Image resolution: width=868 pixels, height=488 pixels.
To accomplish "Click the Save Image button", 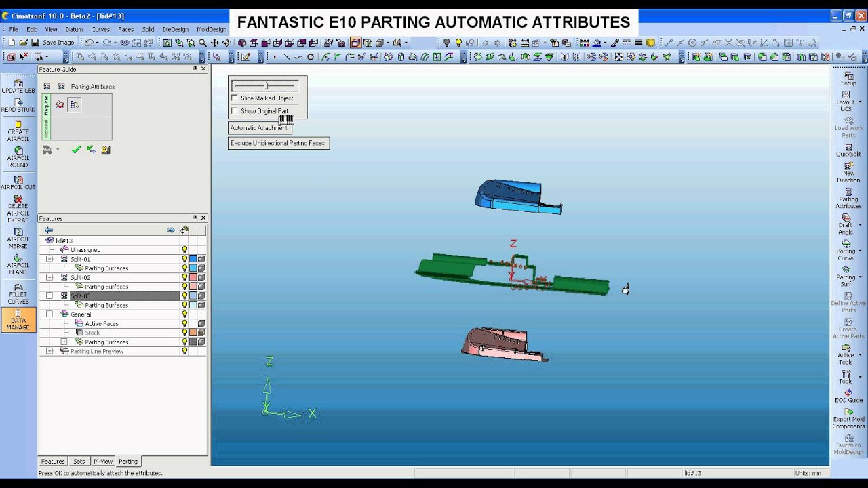I will pyautogui.click(x=58, y=43).
